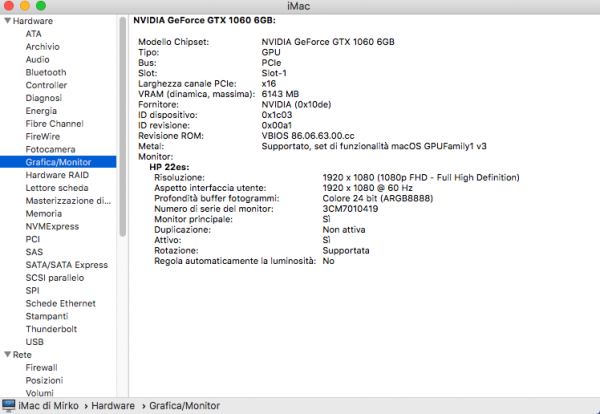Select Energia in the sidebar

41,111
